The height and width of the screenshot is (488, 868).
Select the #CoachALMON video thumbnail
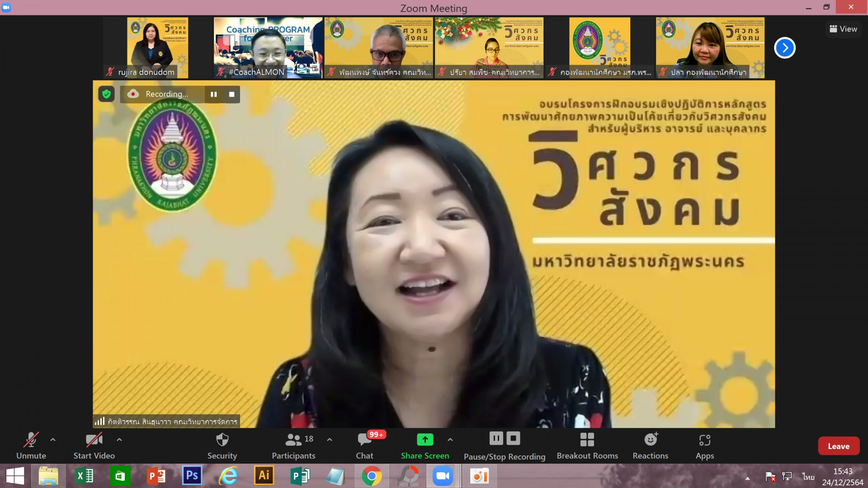point(268,48)
